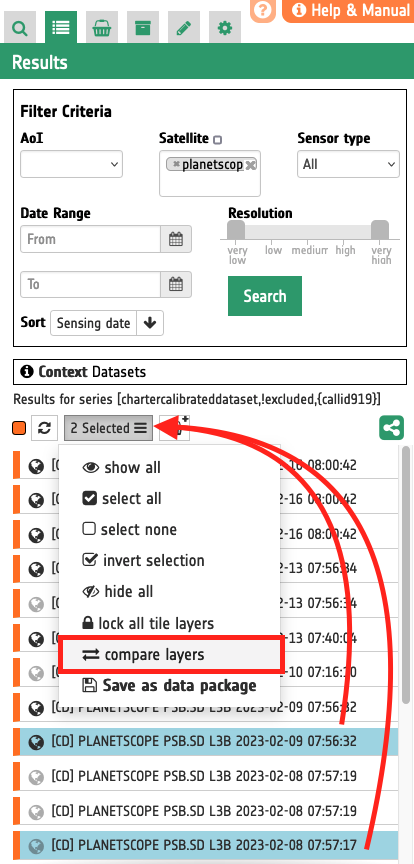Open the pencil edit tab icon
The width and height of the screenshot is (414, 864).
[184, 28]
